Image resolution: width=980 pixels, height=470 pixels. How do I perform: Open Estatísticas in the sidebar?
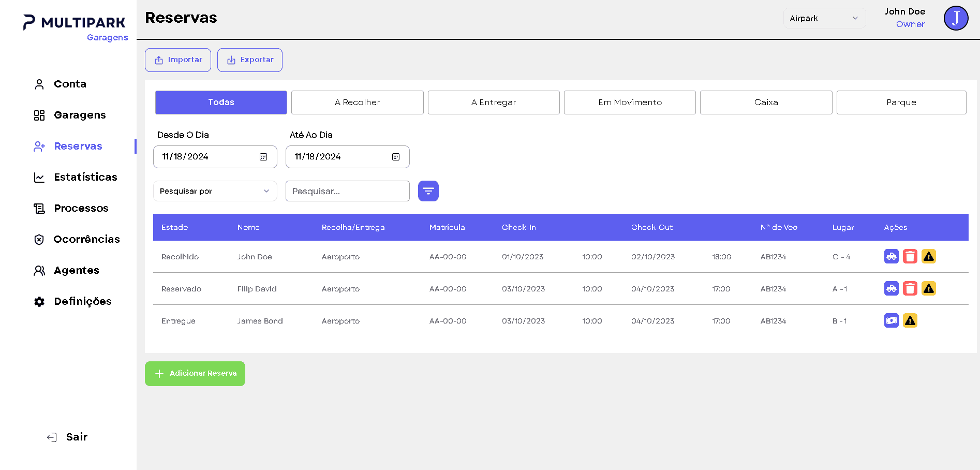point(85,177)
